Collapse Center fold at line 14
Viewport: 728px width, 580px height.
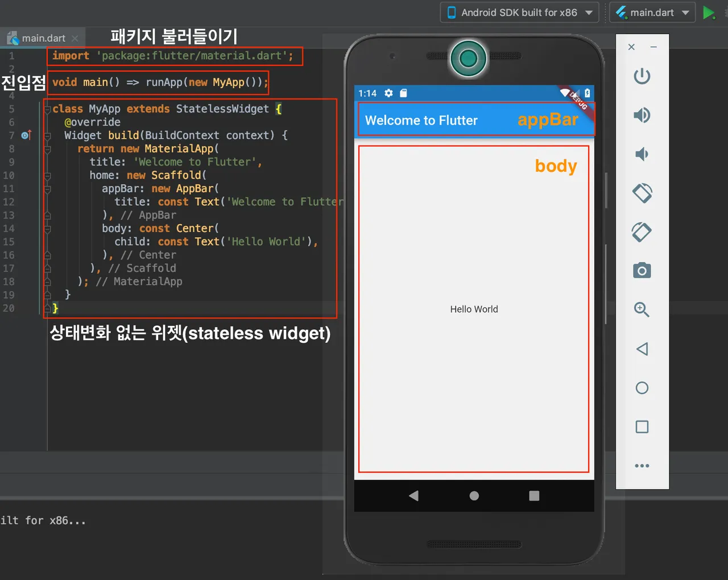click(x=47, y=229)
